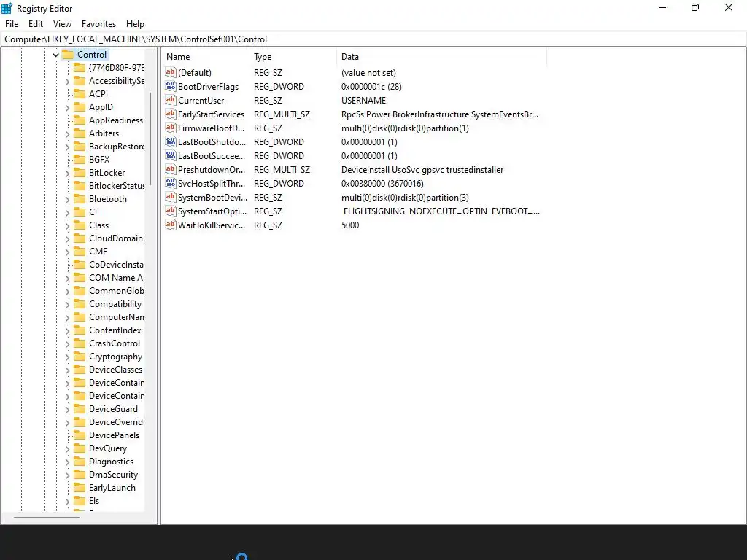This screenshot has height=560, width=747.
Task: Open the Favorites menu
Action: pyautogui.click(x=98, y=24)
